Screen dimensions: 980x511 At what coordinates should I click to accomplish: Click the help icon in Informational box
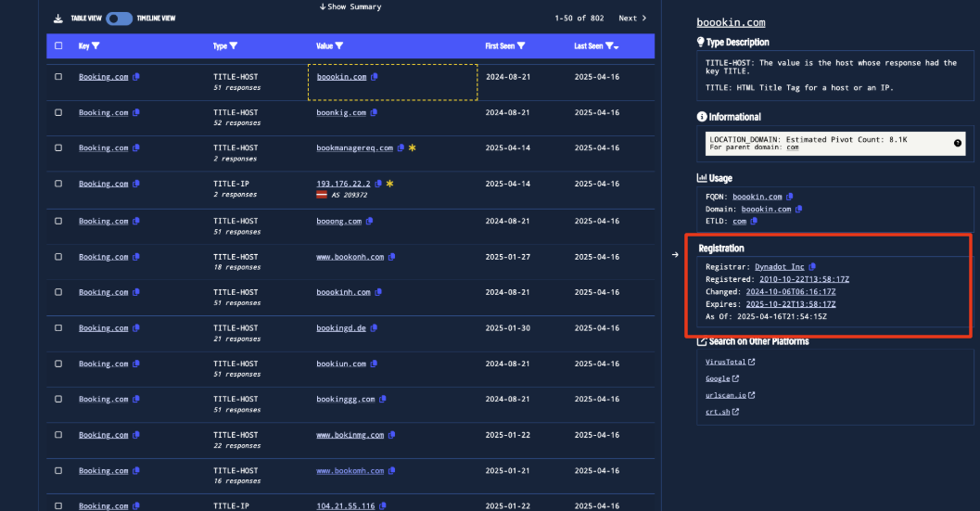tap(957, 143)
